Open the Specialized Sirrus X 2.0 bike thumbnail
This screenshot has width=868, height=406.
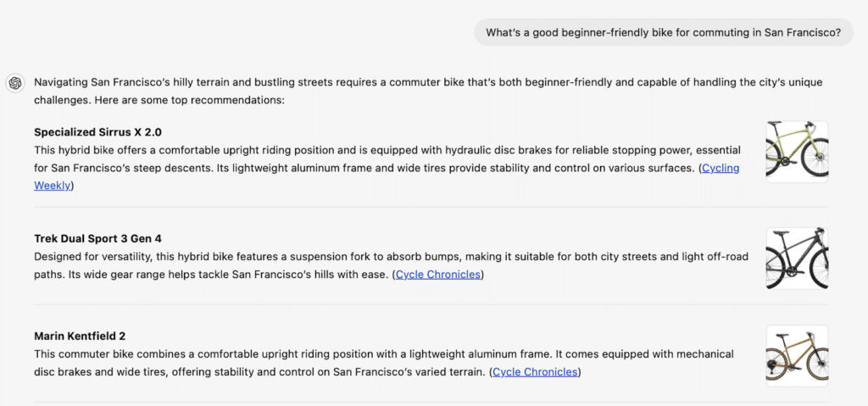click(797, 151)
